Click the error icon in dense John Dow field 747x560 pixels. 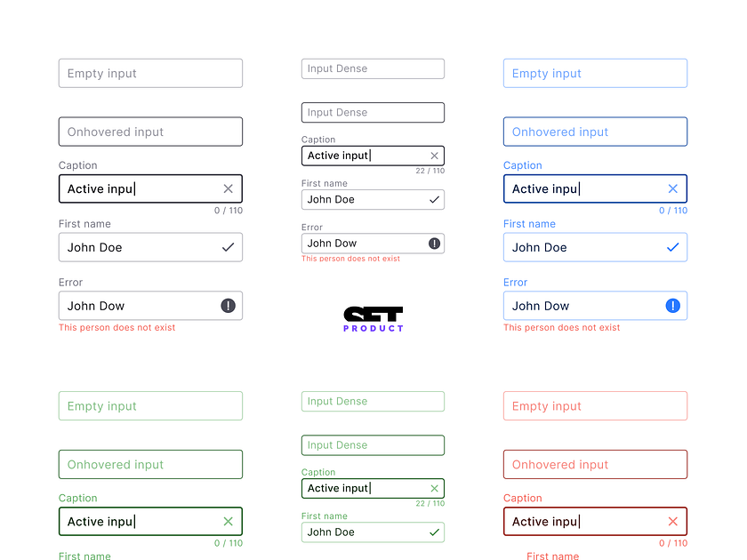(433, 243)
